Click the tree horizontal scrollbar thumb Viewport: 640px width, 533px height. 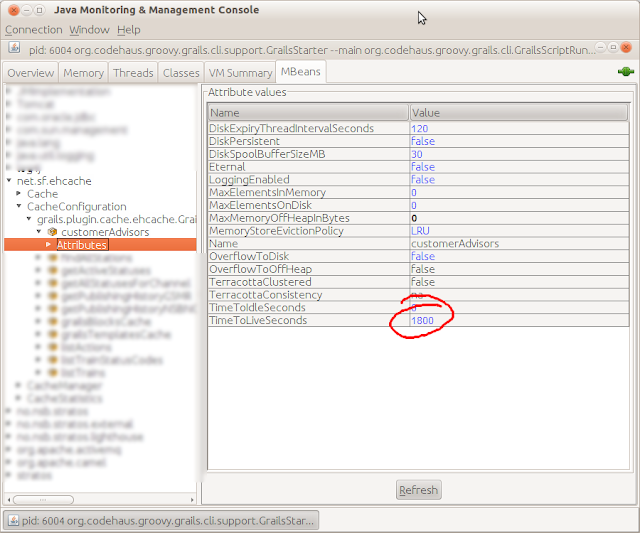43,500
